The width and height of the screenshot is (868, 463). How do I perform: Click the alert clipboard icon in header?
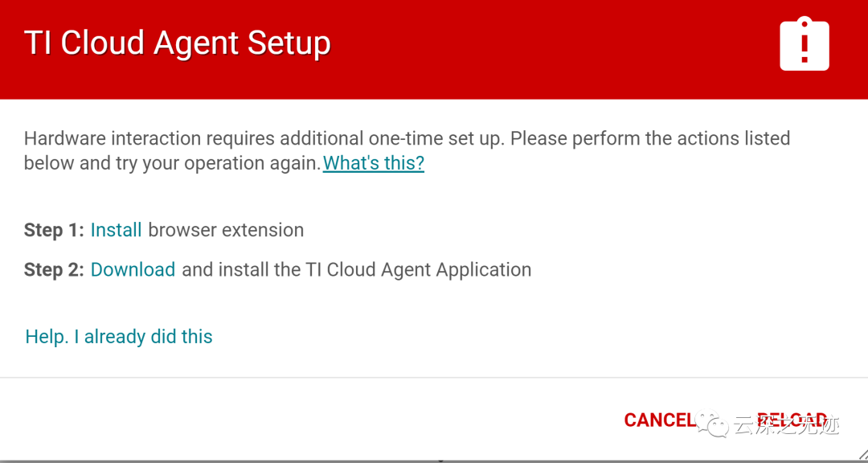(x=805, y=45)
